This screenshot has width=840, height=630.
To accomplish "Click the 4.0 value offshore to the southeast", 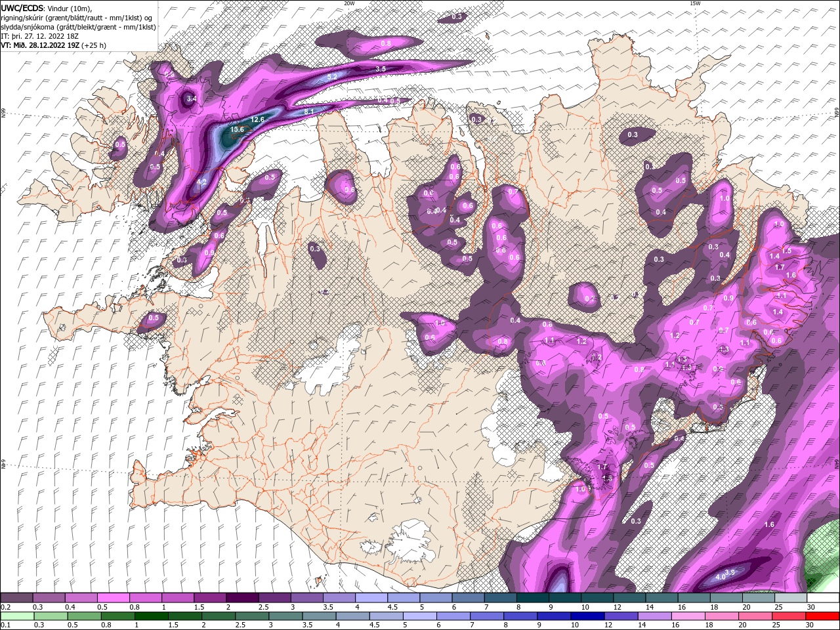I will (x=721, y=577).
